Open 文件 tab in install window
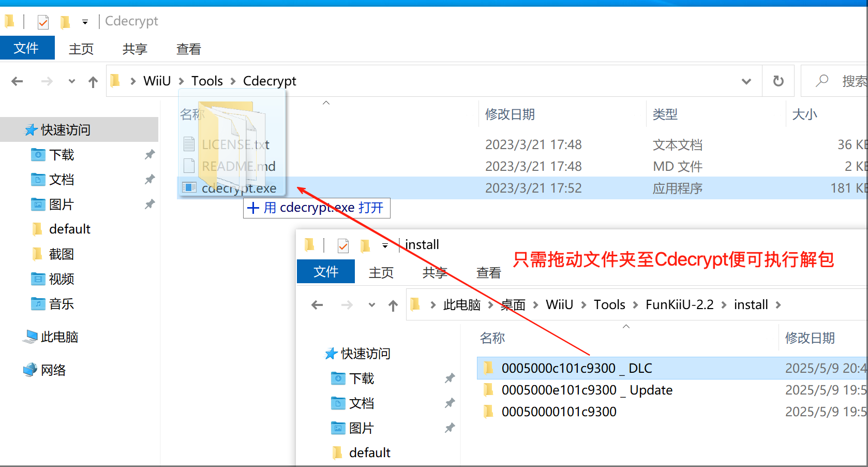 tap(326, 271)
